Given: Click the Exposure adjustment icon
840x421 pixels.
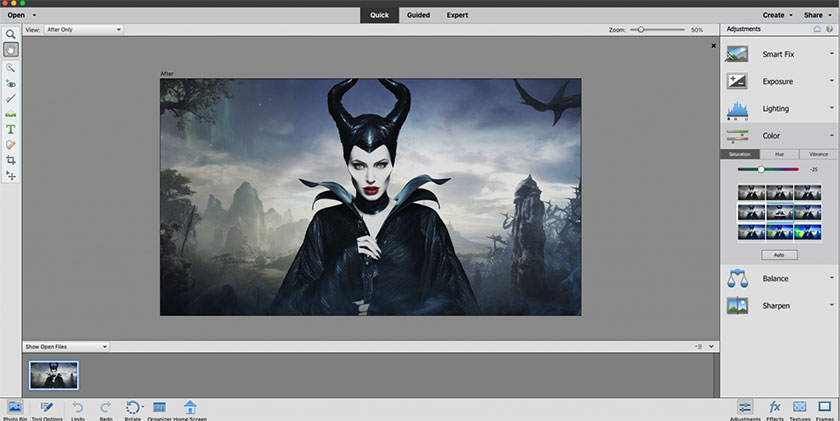Looking at the screenshot, I should (737, 81).
